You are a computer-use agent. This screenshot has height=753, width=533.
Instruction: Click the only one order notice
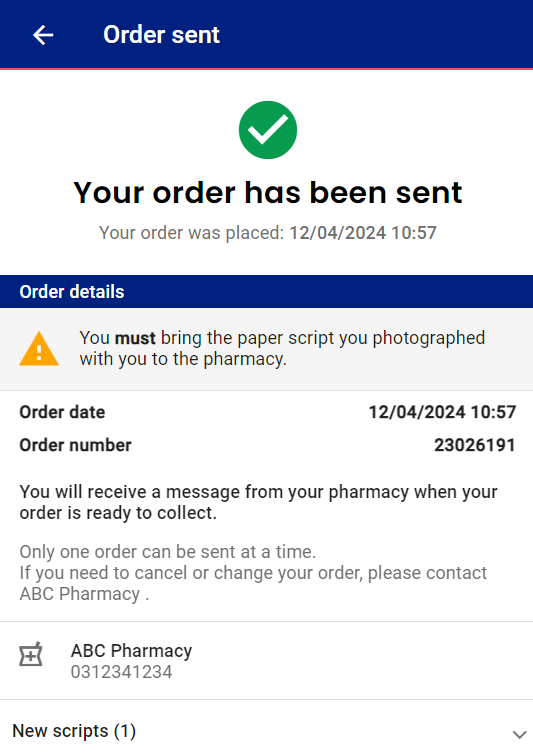(x=168, y=552)
